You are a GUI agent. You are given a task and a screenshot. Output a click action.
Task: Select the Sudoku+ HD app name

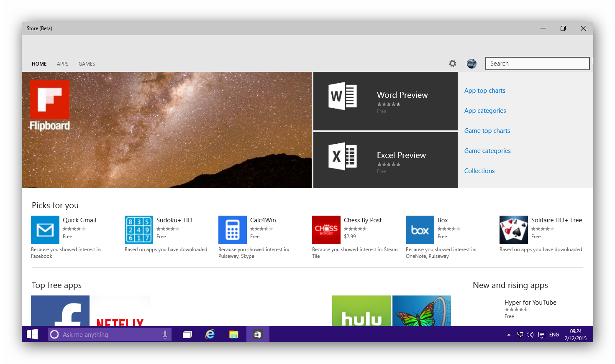click(x=174, y=220)
